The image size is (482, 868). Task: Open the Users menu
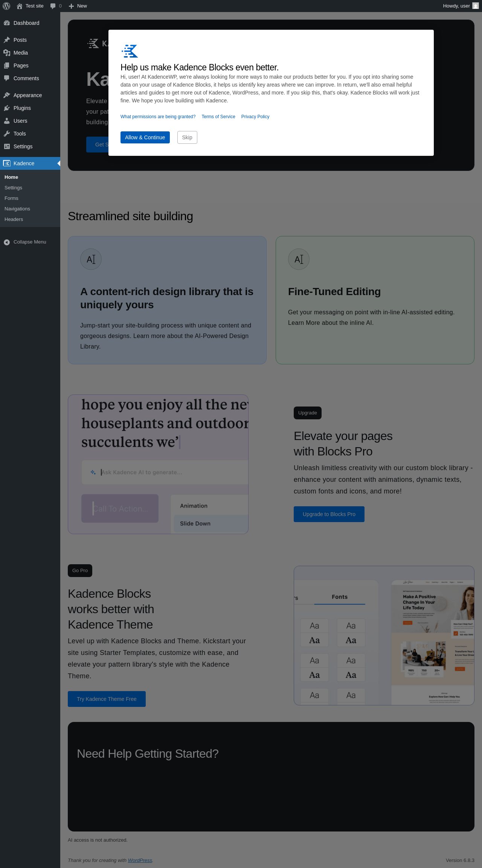click(x=30, y=121)
